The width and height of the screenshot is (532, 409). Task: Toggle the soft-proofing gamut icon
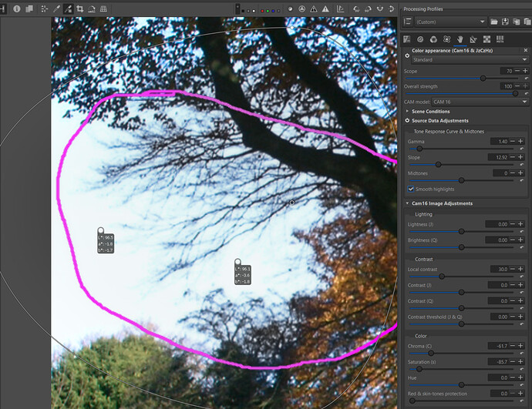click(340, 8)
